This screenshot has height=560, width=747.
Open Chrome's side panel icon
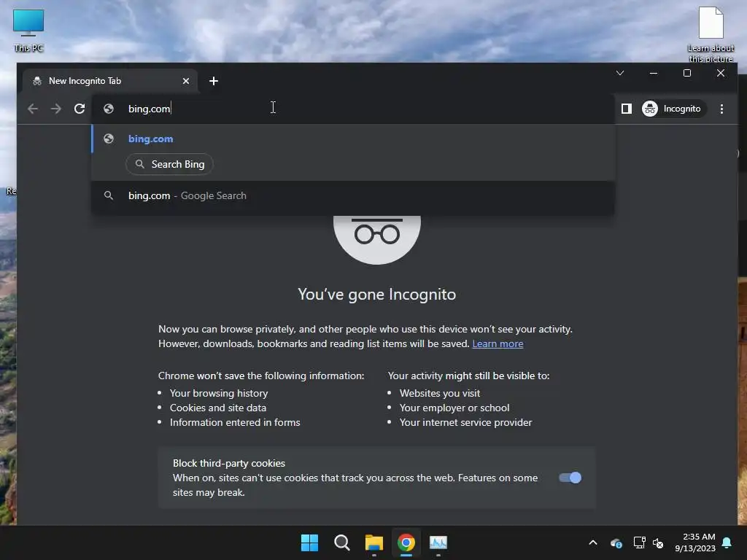627,109
